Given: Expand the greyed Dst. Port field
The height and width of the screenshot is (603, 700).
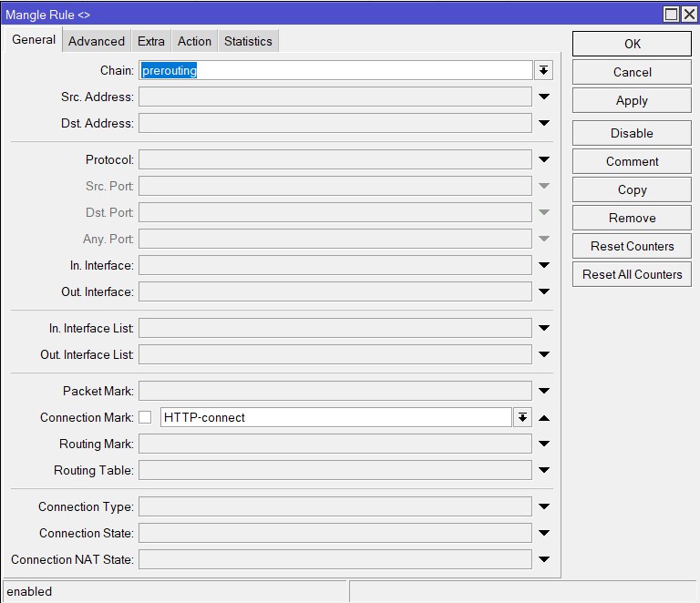Looking at the screenshot, I should coord(544,212).
